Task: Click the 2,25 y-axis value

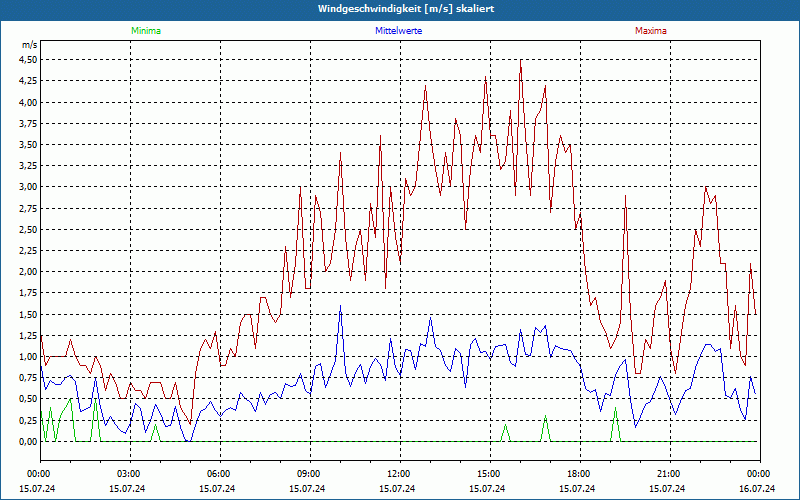Action: (28, 251)
